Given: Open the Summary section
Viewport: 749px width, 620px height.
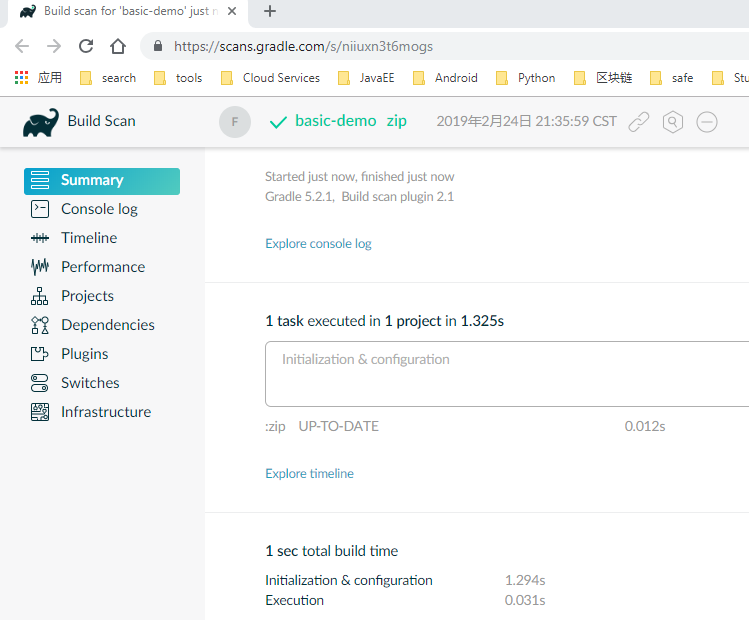Looking at the screenshot, I should tap(102, 181).
